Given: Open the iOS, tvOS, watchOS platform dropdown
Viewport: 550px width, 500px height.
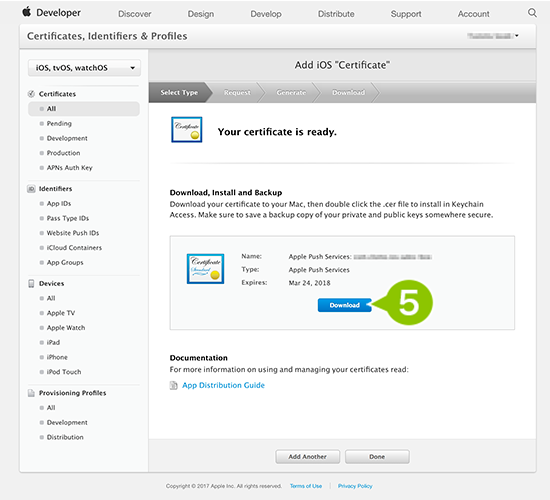Looking at the screenshot, I should click(x=84, y=68).
